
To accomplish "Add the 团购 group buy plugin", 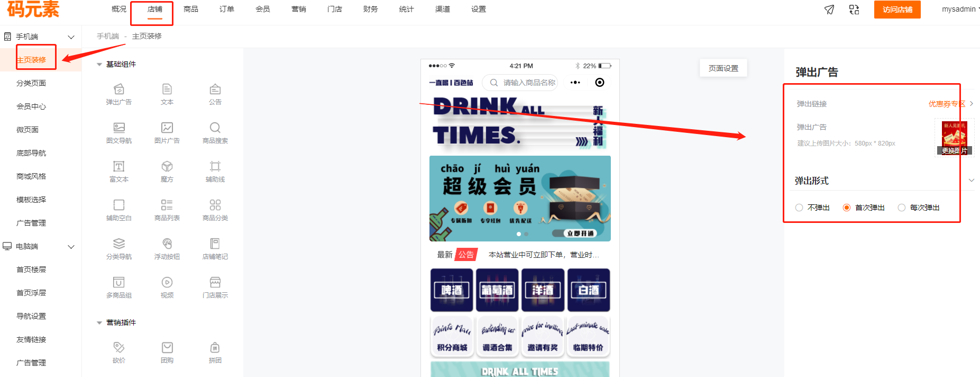I will (x=167, y=353).
